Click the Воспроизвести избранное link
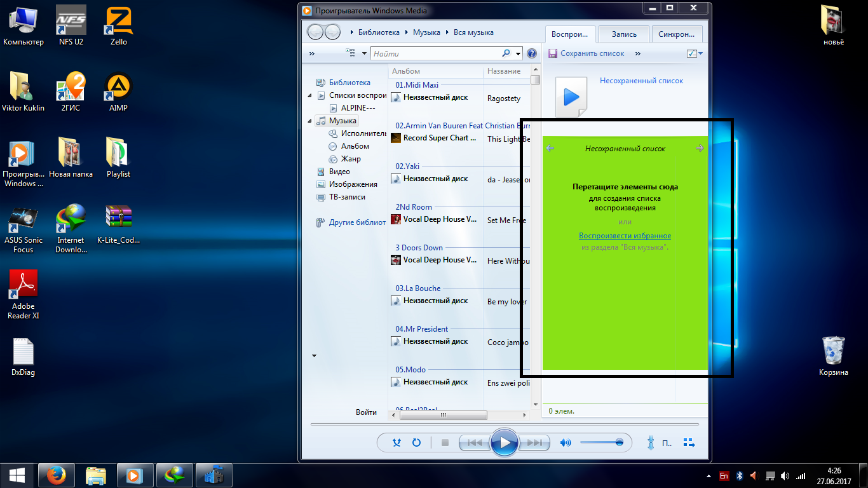 pyautogui.click(x=625, y=236)
